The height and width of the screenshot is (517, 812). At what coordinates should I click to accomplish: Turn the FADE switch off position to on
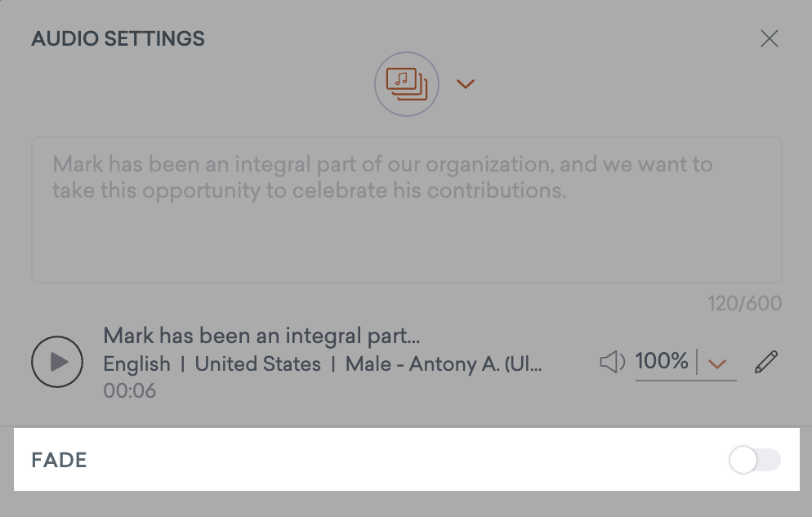click(x=753, y=460)
